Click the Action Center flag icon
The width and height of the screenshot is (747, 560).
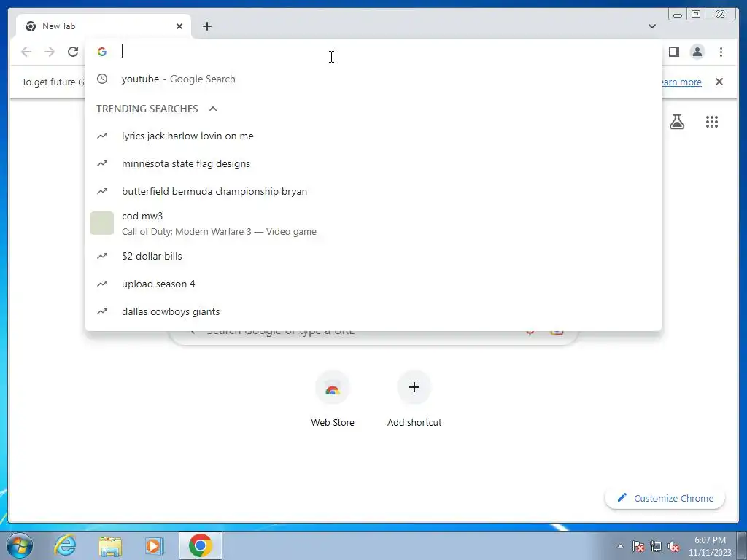638,546
